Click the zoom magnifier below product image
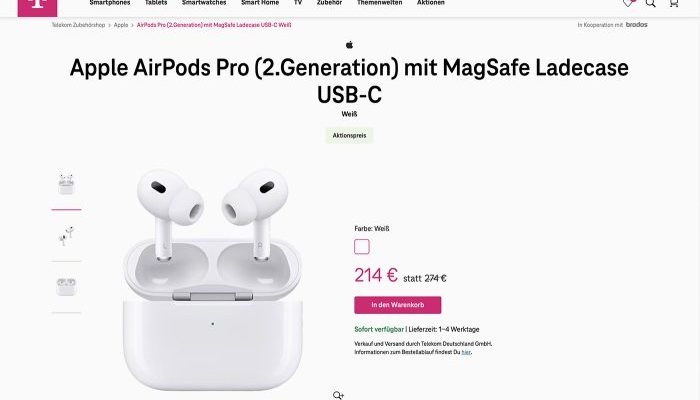 pos(338,395)
